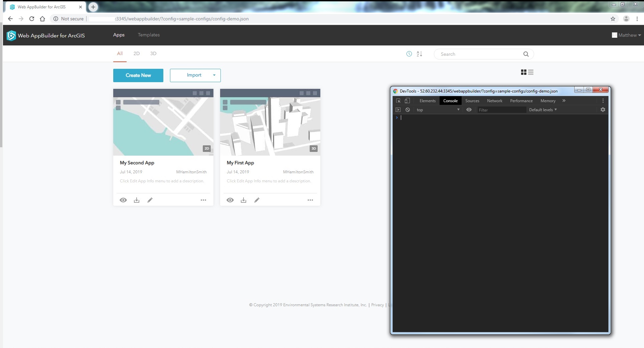Sort apps by most recent clock icon
This screenshot has width=644, height=348.
coord(409,54)
